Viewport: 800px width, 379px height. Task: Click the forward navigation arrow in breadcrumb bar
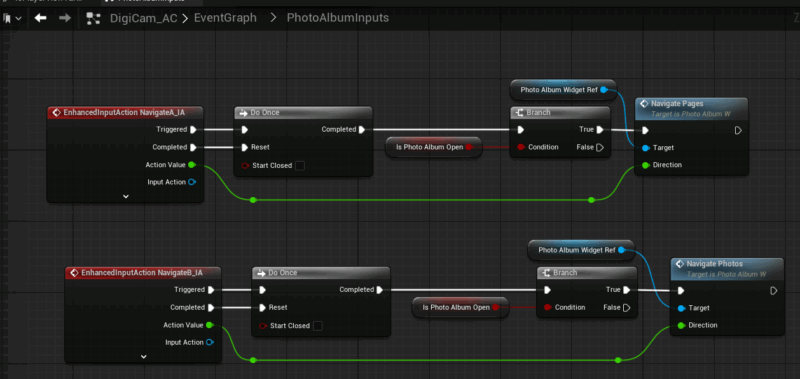pos(65,18)
